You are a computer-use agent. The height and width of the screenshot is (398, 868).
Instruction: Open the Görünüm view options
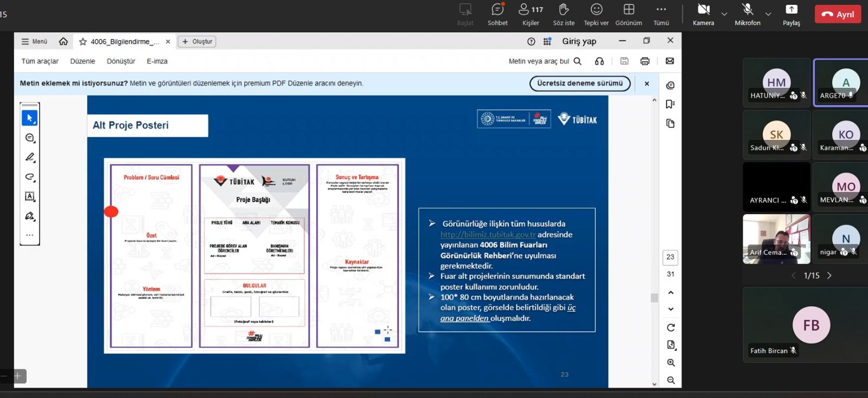(x=629, y=15)
